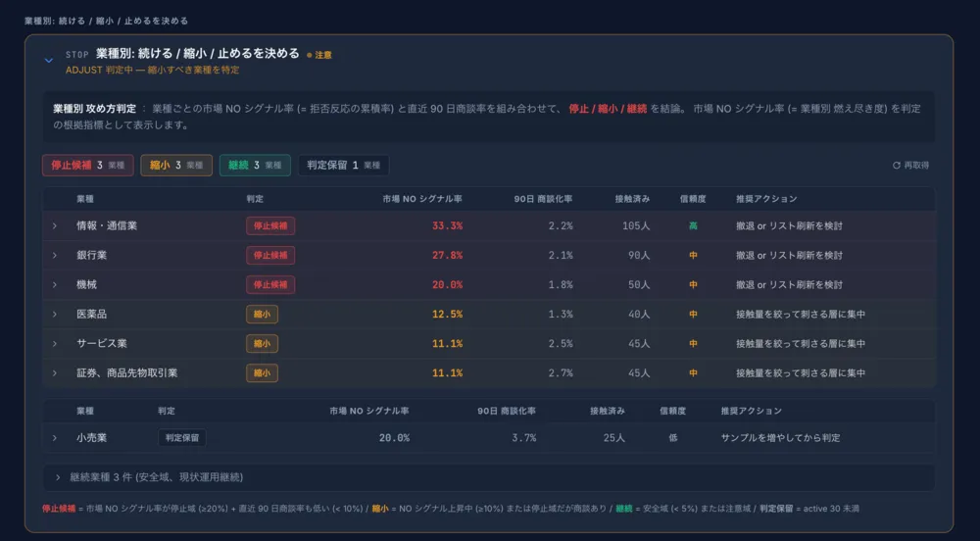Click 1.3% 90-day conversion rate
980x541 pixels.
point(560,315)
